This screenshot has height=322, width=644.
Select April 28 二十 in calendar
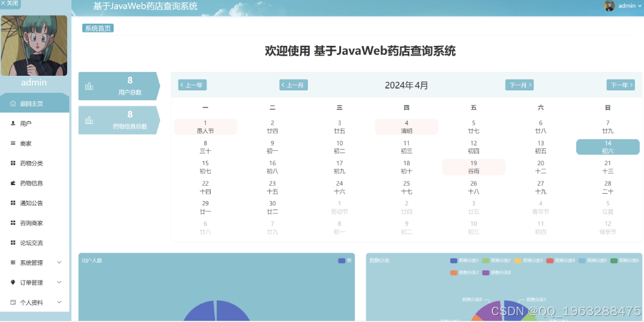tap(608, 188)
